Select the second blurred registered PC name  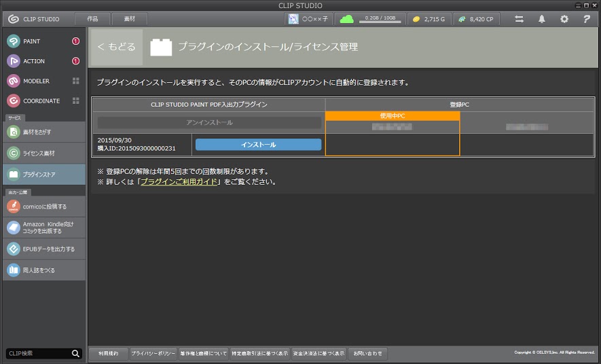(527, 127)
